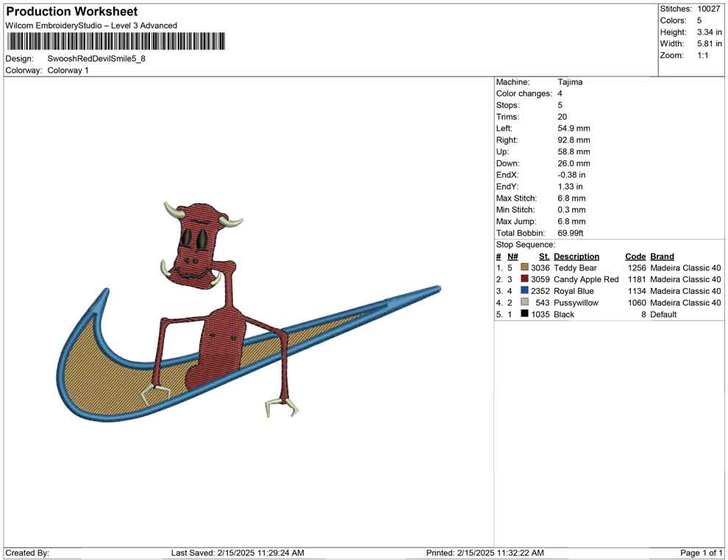Click the 'St.' column header
This screenshot has height=560, width=728.
544,256
